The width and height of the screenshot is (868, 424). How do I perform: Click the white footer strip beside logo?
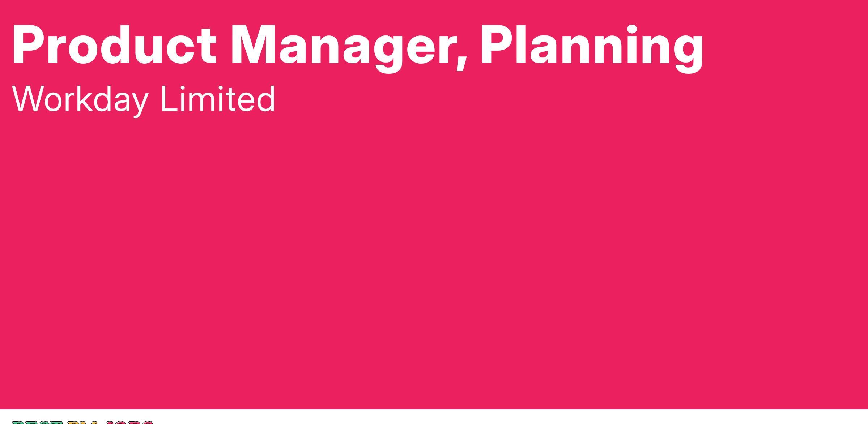[506, 417]
